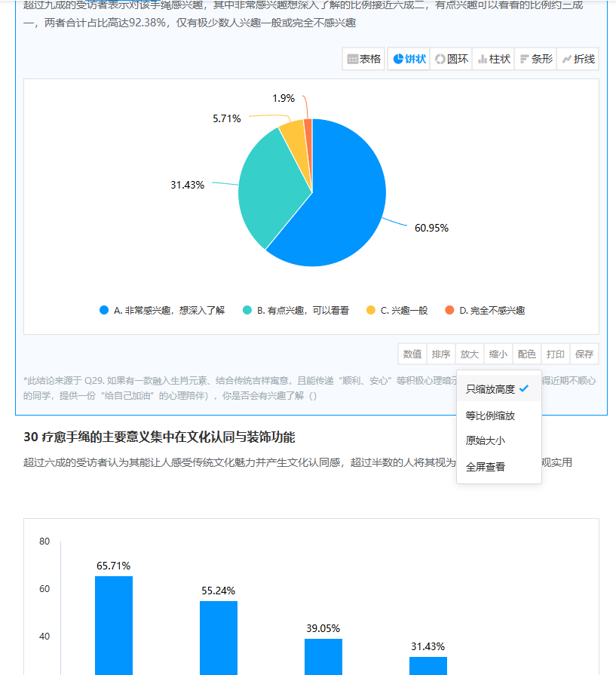The width and height of the screenshot is (616, 675).
Task: Select the 柱状 column chart icon
Action: (493, 59)
